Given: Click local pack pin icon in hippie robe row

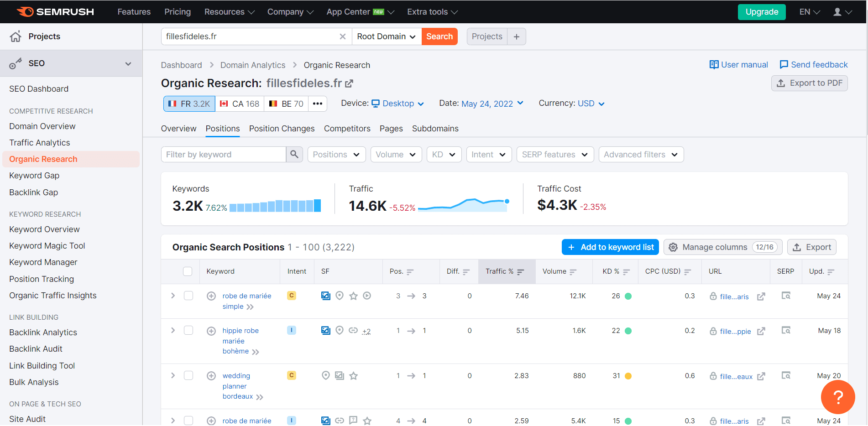Looking at the screenshot, I should [x=340, y=330].
